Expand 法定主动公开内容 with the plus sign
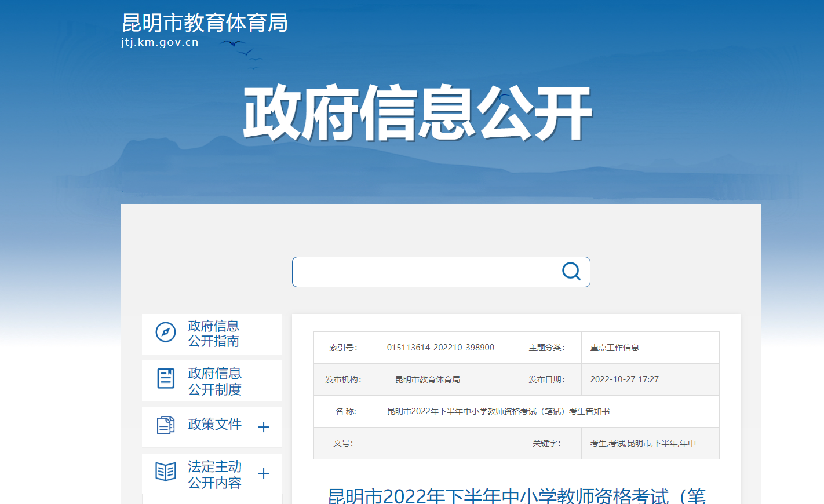Viewport: 824px width, 504px height. (264, 473)
